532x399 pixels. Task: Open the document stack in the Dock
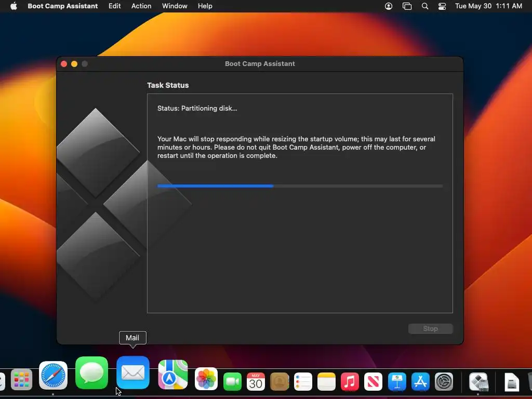(x=512, y=381)
